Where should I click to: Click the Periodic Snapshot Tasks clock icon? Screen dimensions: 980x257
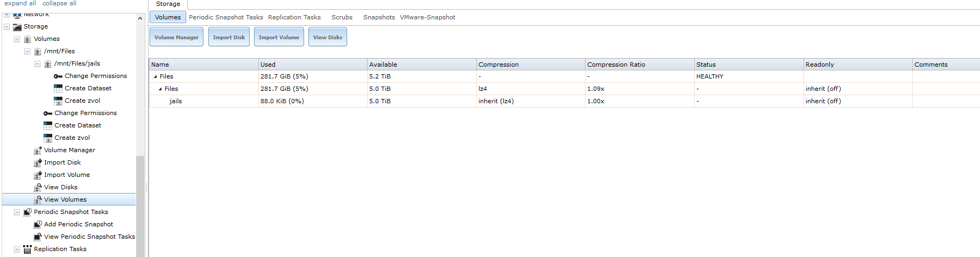pos(27,212)
